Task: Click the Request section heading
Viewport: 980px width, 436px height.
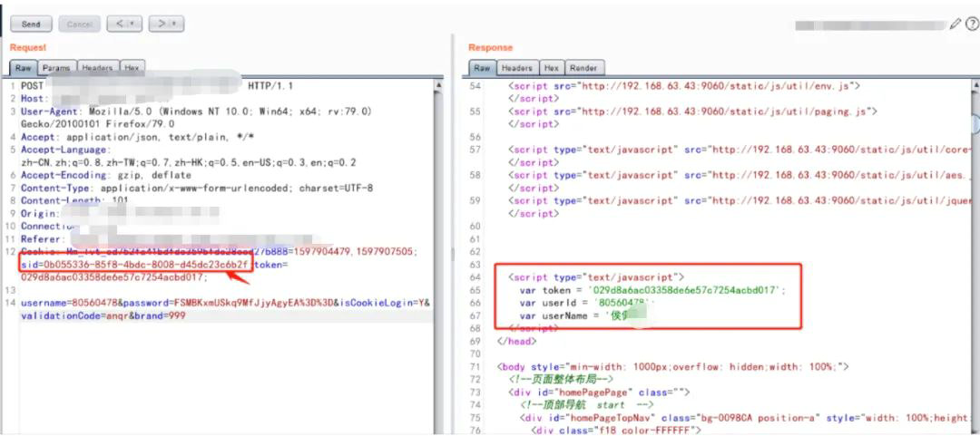Action: pyautogui.click(x=28, y=47)
